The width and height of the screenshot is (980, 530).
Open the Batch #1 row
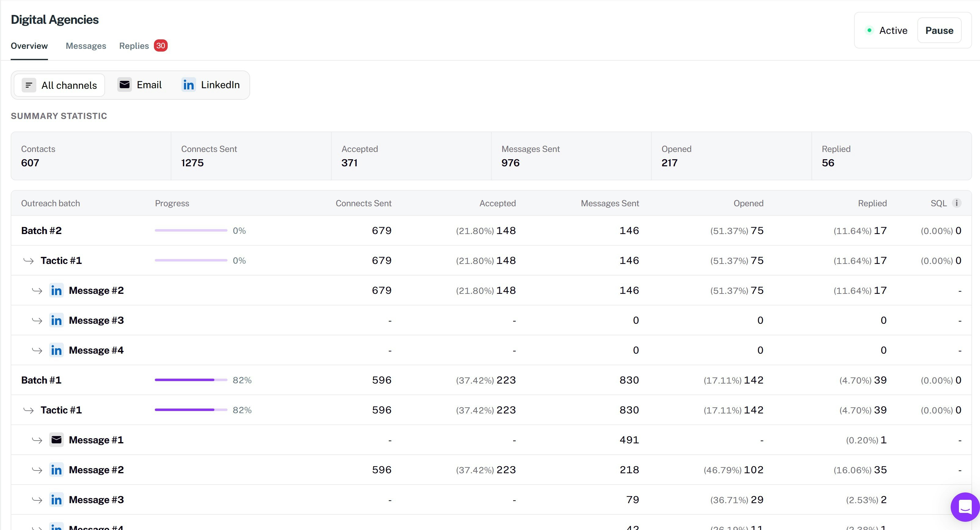click(41, 380)
